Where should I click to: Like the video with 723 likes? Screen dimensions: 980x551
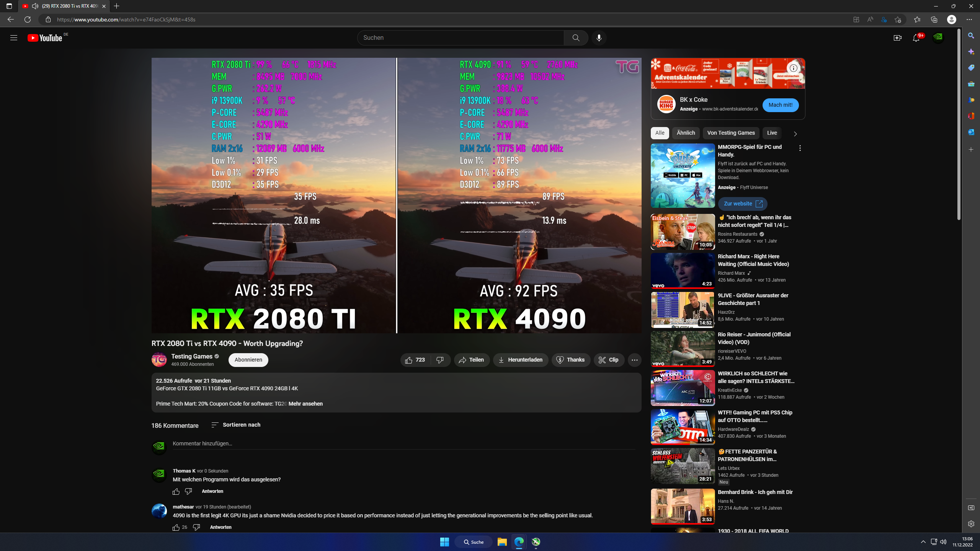tap(415, 360)
